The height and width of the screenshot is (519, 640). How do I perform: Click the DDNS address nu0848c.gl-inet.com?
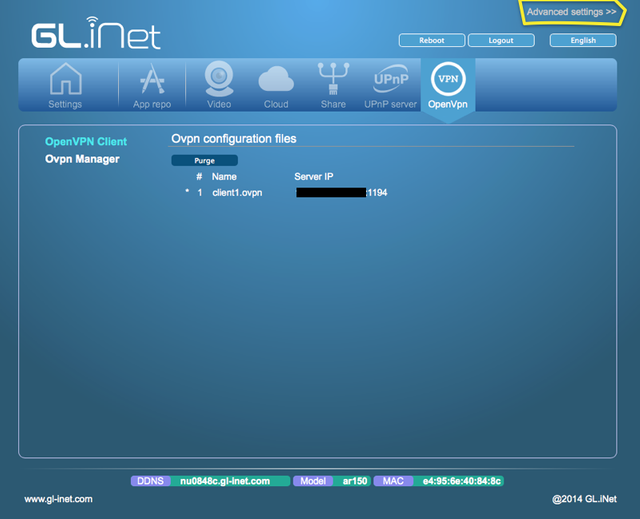(x=225, y=481)
